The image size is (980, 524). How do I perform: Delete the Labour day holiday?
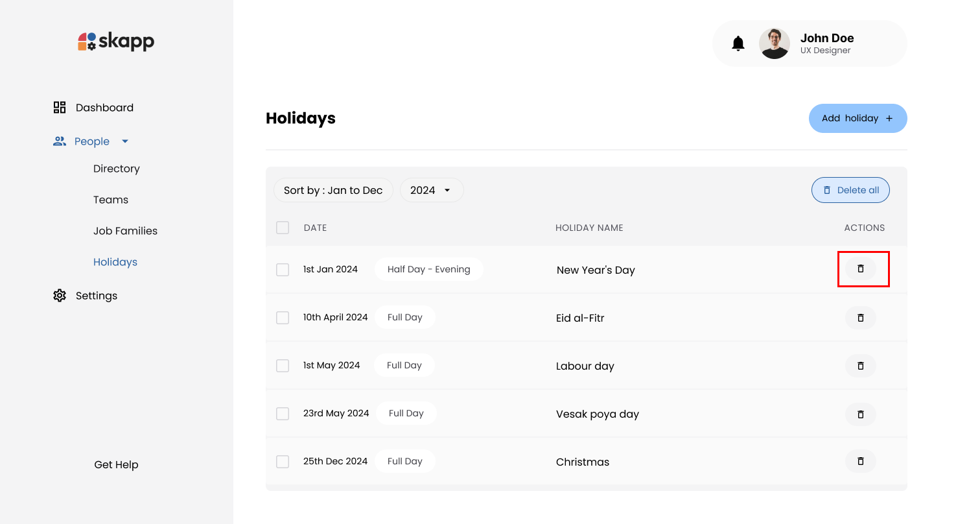coord(860,365)
